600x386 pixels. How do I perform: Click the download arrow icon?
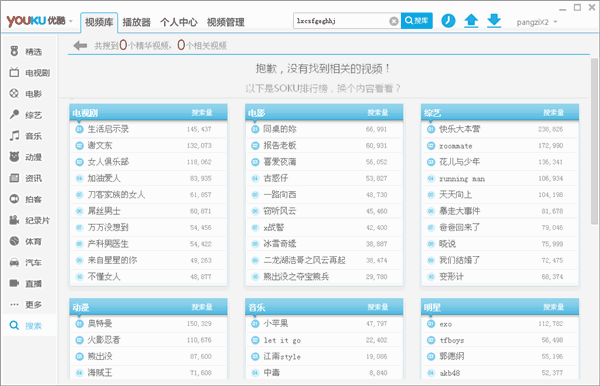[x=494, y=21]
